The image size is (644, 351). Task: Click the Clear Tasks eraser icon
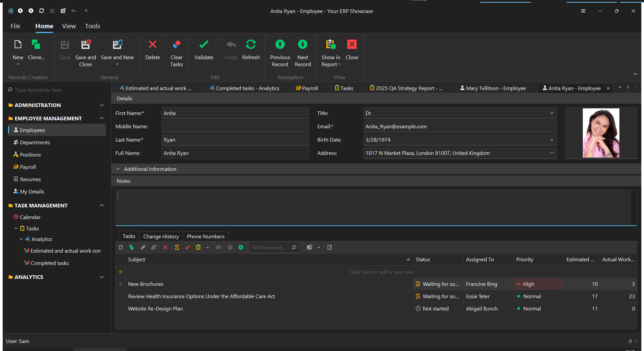176,45
